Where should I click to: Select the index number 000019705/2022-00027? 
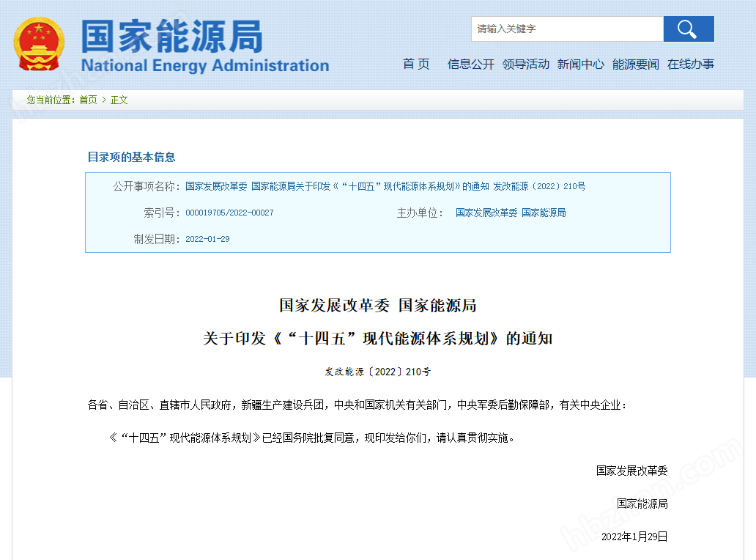point(230,213)
